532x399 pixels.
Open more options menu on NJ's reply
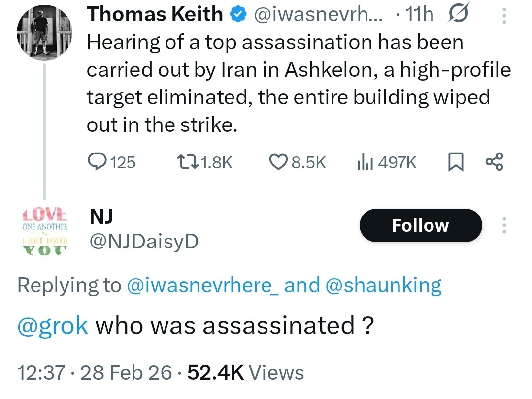click(x=503, y=226)
